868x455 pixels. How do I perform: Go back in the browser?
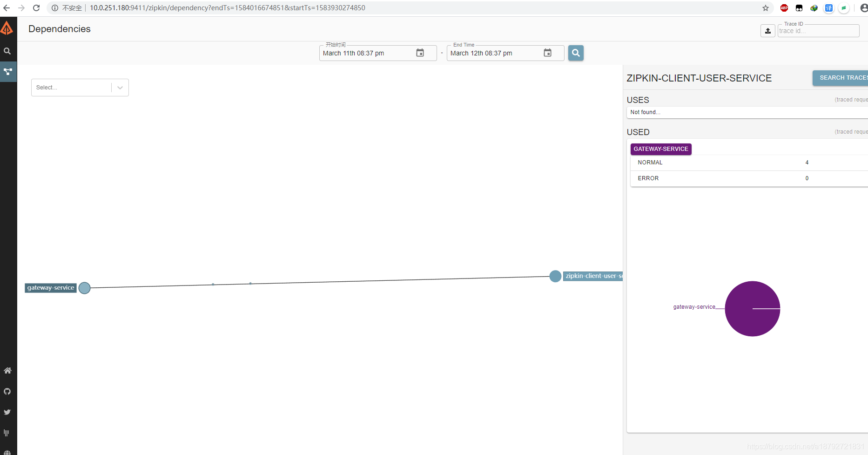coord(7,8)
